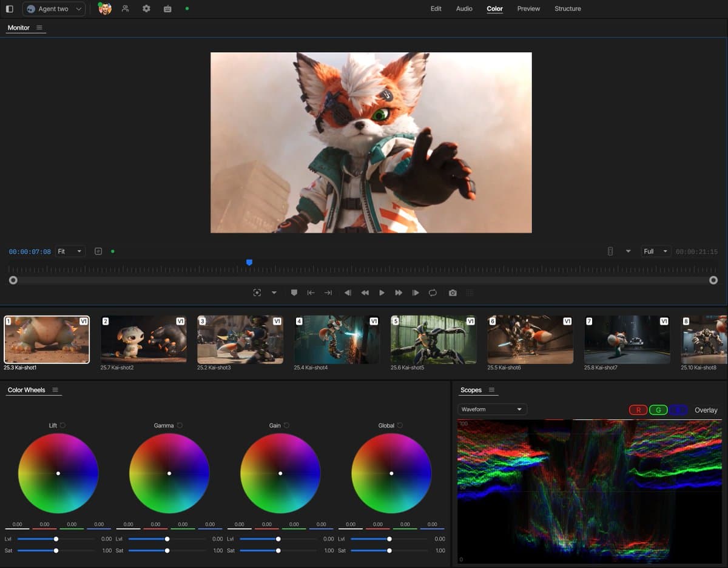This screenshot has width=728, height=568.
Task: Adjust the Global Lvl slider
Action: [x=389, y=539]
